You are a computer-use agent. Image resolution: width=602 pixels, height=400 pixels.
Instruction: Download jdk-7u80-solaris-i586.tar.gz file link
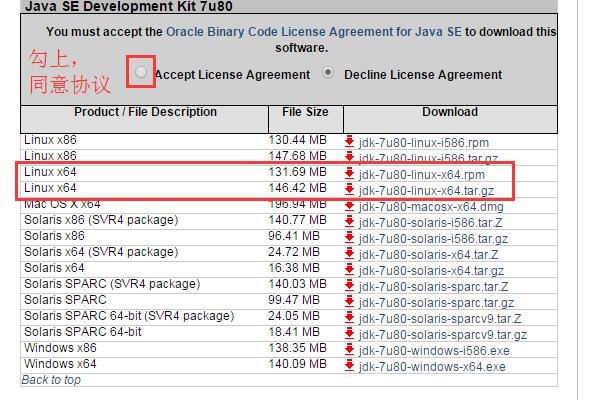pos(433,239)
